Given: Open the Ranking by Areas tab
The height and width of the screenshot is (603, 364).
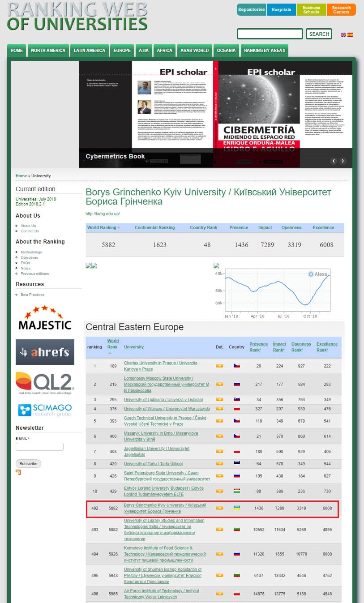Looking at the screenshot, I should pos(264,51).
